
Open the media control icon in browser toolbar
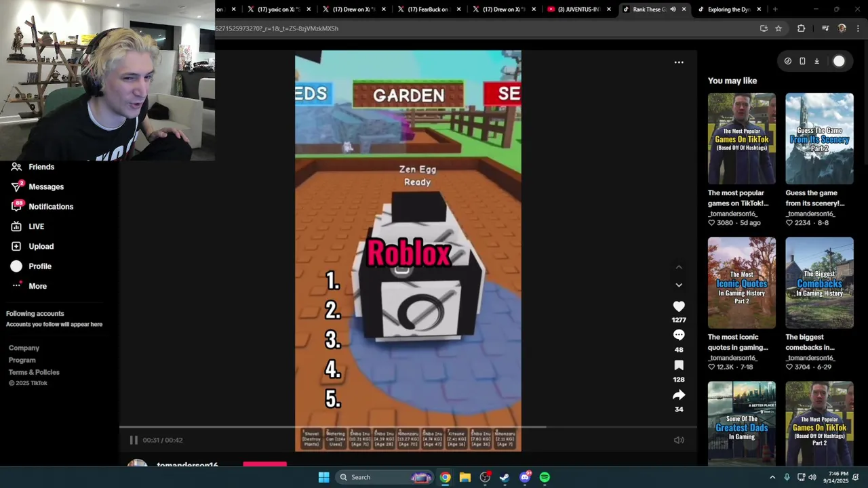coord(825,28)
